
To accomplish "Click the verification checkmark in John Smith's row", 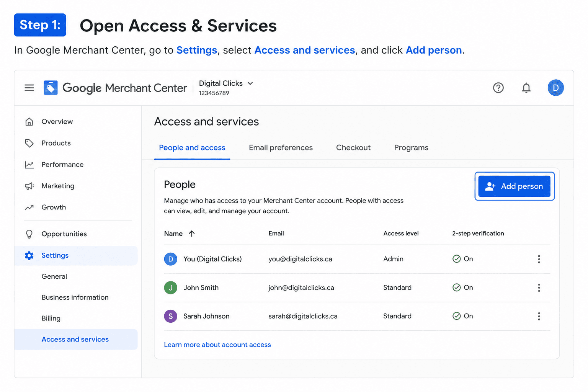I will point(456,287).
